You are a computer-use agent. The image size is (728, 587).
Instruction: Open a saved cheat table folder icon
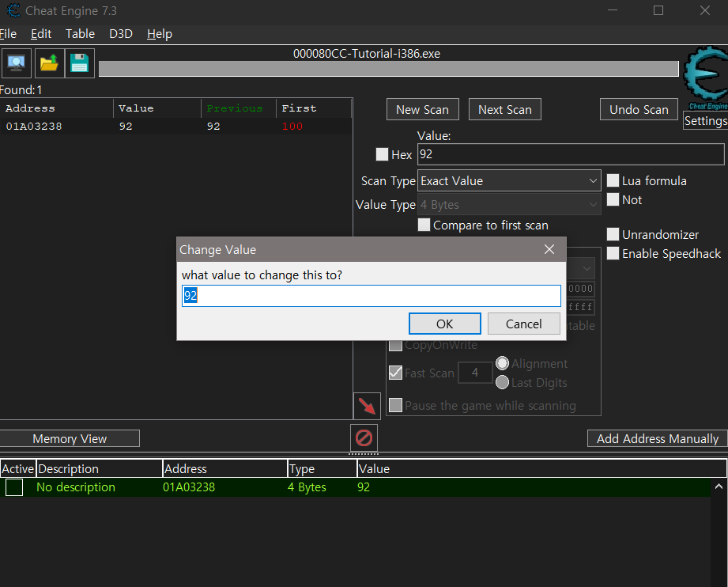pyautogui.click(x=49, y=63)
